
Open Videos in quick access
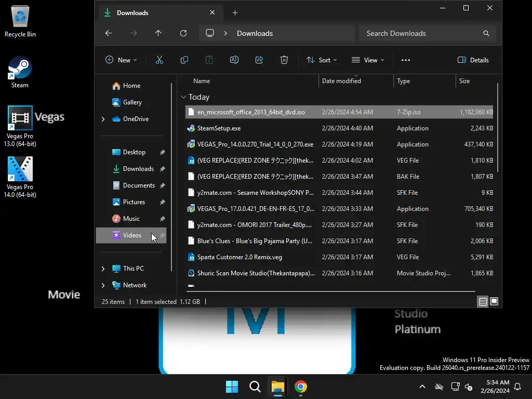tap(131, 235)
